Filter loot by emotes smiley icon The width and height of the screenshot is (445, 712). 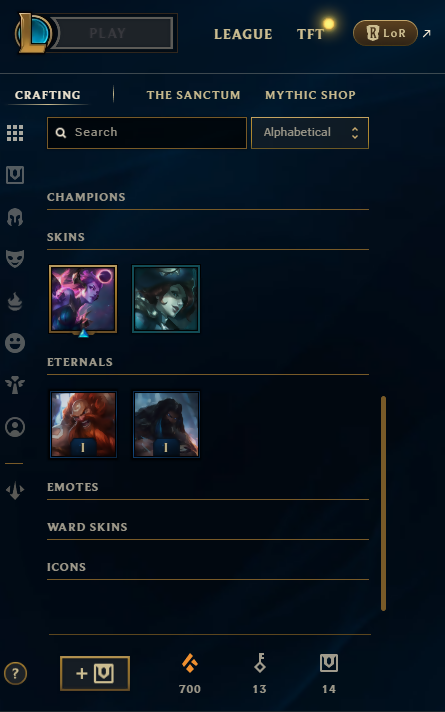point(15,343)
